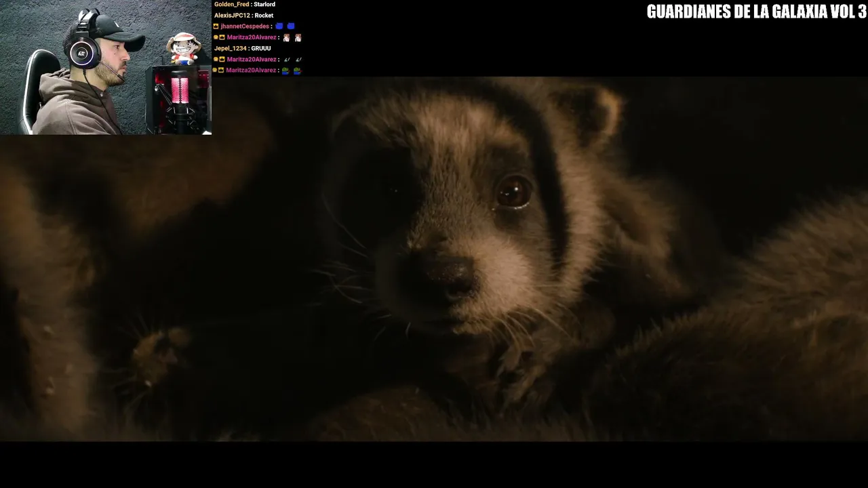Click the Golden_Fred username in chat
This screenshot has width=868, height=488.
click(231, 4)
